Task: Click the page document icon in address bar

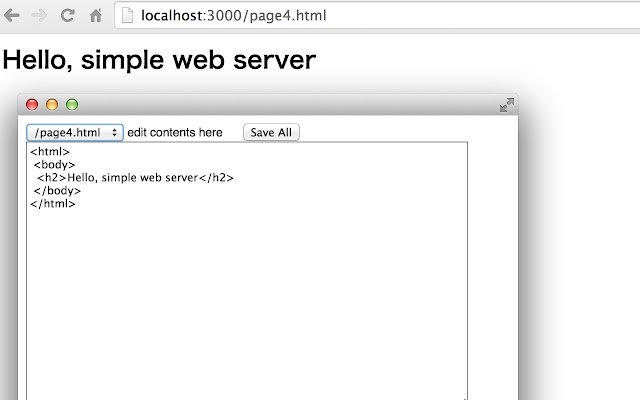Action: [128, 16]
